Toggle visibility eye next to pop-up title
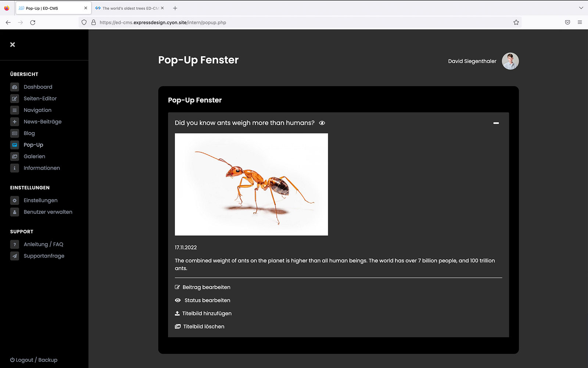 (x=322, y=123)
